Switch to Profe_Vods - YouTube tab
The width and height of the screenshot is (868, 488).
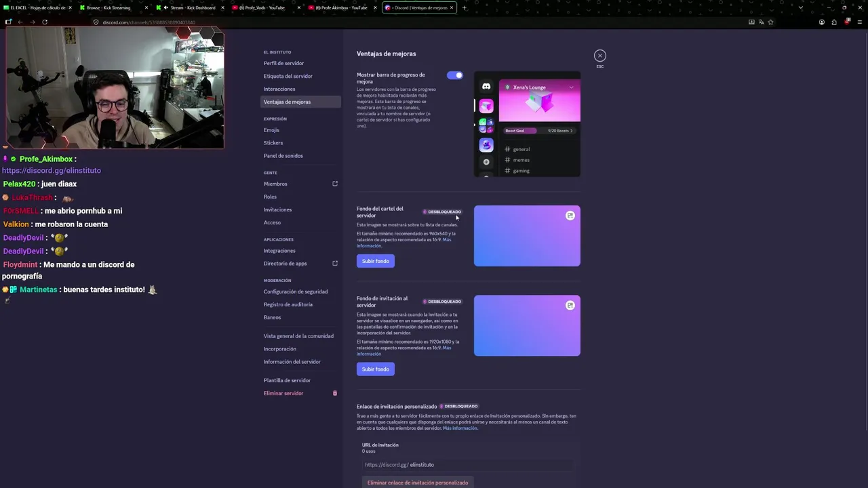click(264, 7)
